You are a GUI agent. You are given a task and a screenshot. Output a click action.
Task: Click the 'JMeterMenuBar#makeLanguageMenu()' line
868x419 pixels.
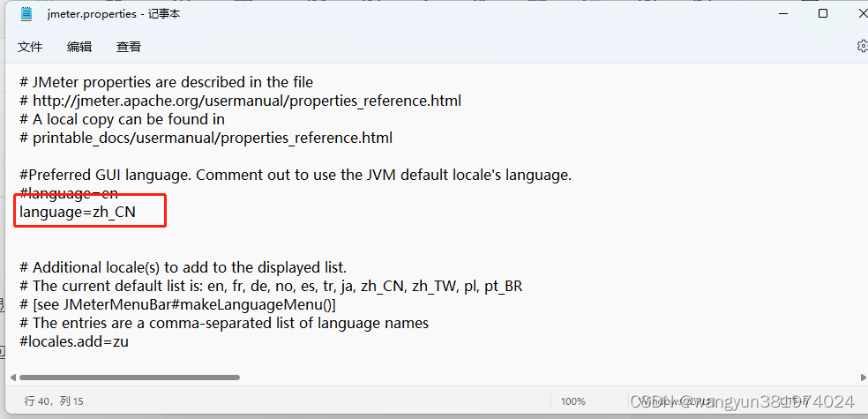177,305
